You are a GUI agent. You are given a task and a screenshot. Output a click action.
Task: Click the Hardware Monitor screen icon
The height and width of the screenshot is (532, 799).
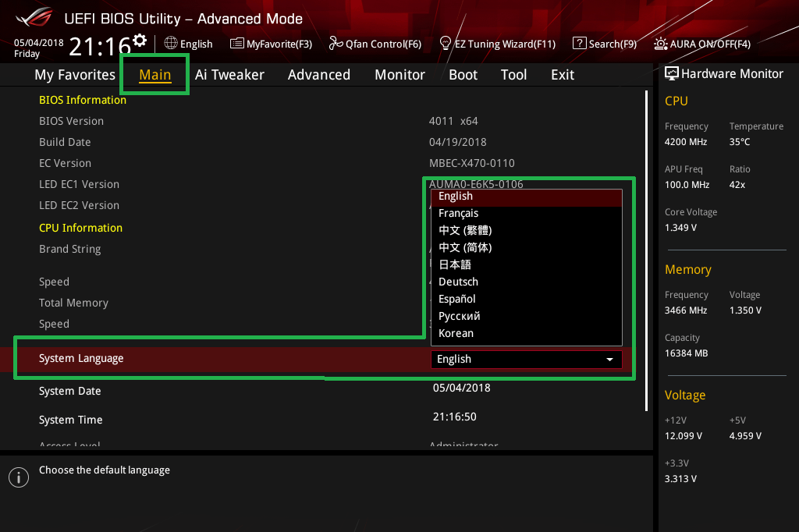(672, 73)
